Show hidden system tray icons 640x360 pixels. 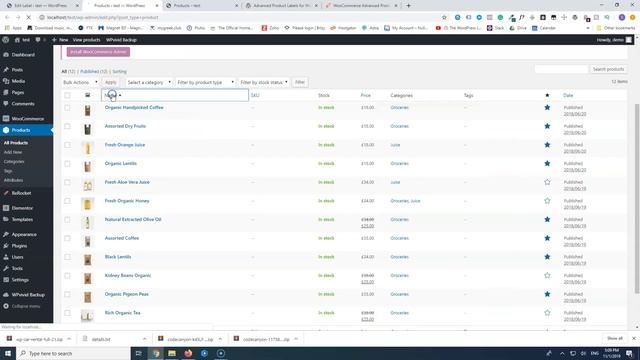pos(562,353)
